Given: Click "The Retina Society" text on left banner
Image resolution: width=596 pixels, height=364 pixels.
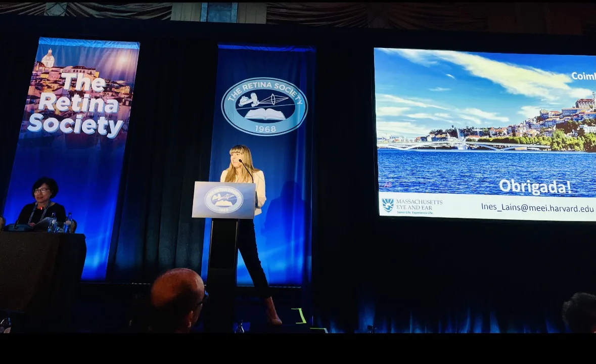Looking at the screenshot, I should pyautogui.click(x=77, y=105).
